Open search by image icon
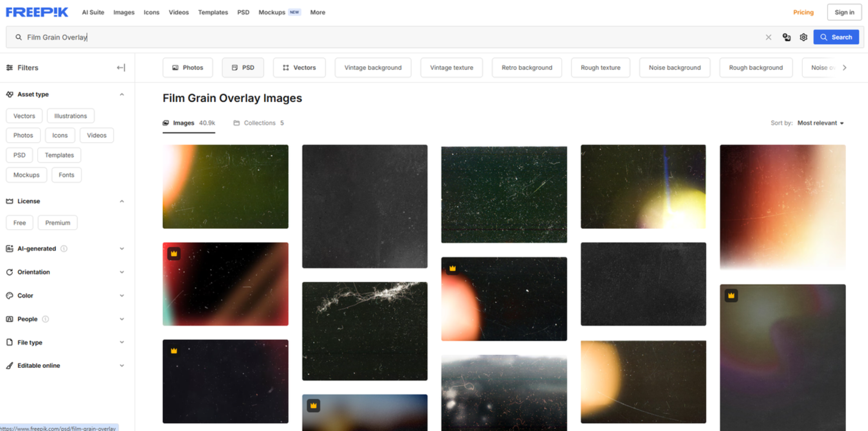Image resolution: width=868 pixels, height=431 pixels. [x=786, y=37]
